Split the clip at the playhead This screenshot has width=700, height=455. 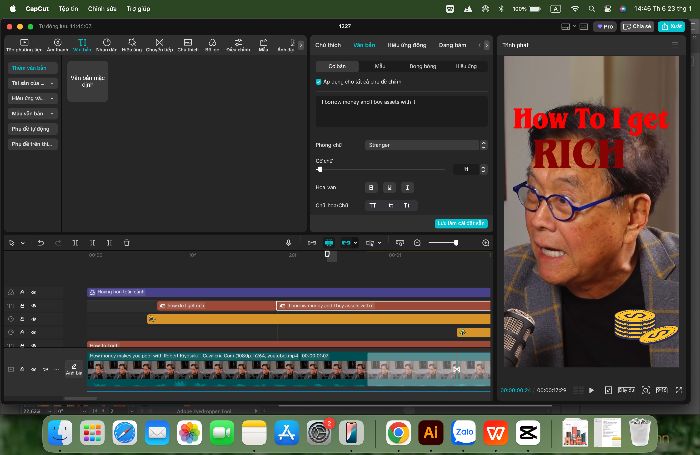75,243
